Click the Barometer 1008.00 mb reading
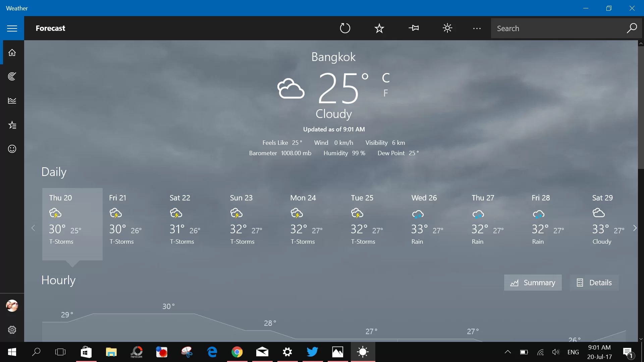Viewport: 644px width, 362px height. tap(280, 153)
